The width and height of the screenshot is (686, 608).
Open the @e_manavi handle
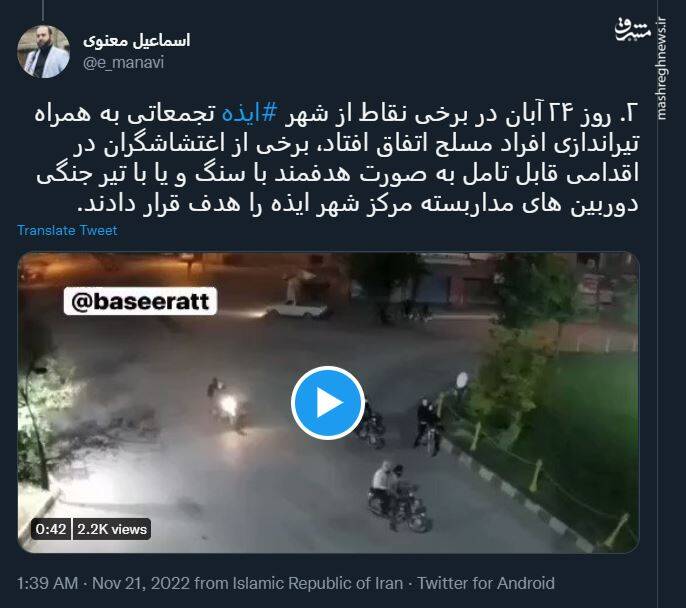coord(123,63)
